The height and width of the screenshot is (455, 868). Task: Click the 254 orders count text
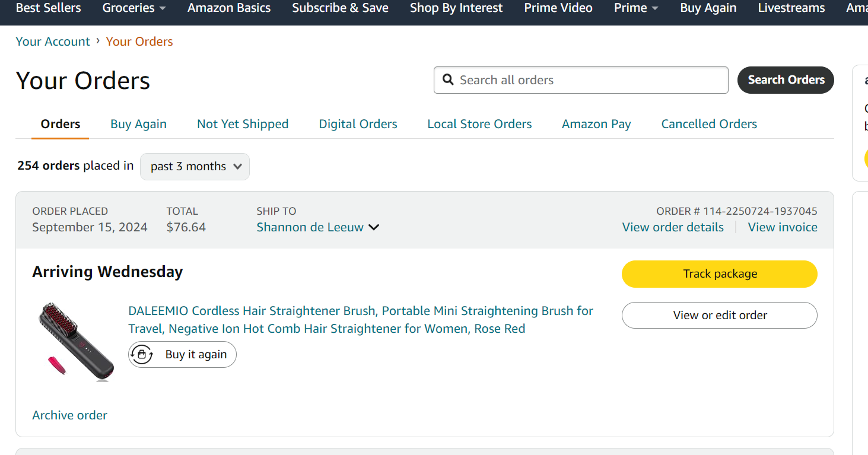(x=48, y=166)
